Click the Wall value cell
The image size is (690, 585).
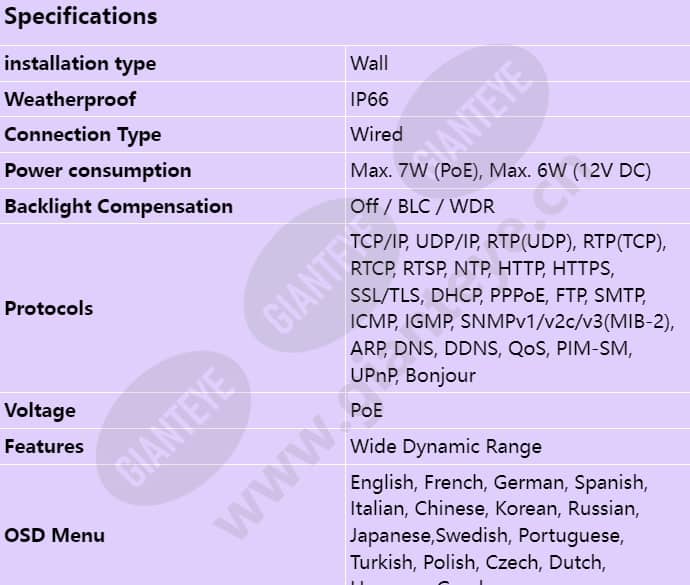pyautogui.click(x=369, y=63)
